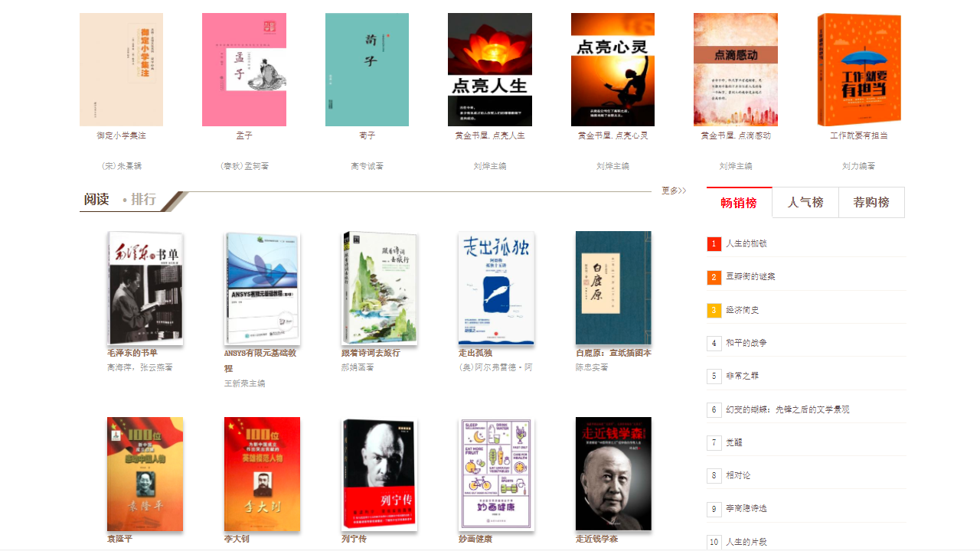
Task: Open 和平的战争 in the bestseller list
Action: click(x=748, y=343)
